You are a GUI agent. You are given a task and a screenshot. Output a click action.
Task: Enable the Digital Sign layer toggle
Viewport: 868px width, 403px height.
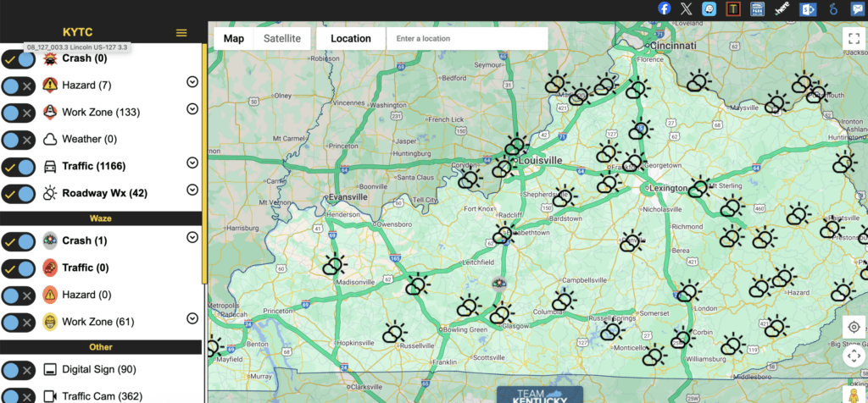tap(19, 370)
